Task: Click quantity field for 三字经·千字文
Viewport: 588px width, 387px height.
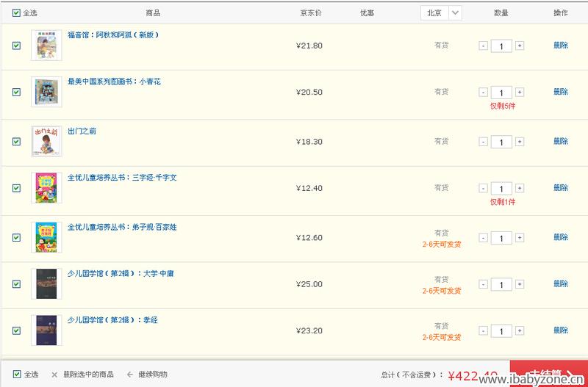Action: [x=501, y=189]
